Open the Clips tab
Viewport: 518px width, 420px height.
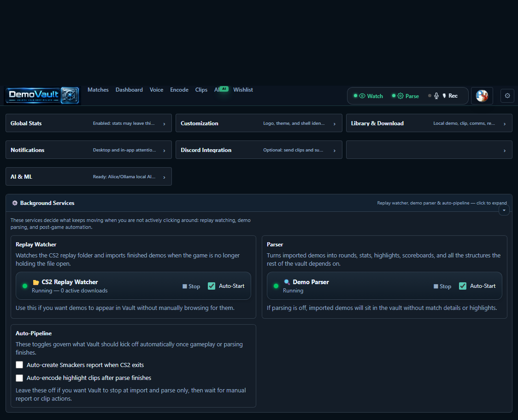[x=201, y=90]
